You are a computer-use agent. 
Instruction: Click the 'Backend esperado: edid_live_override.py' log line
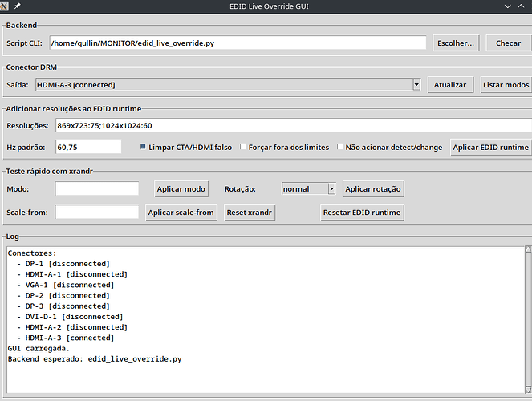pos(95,359)
